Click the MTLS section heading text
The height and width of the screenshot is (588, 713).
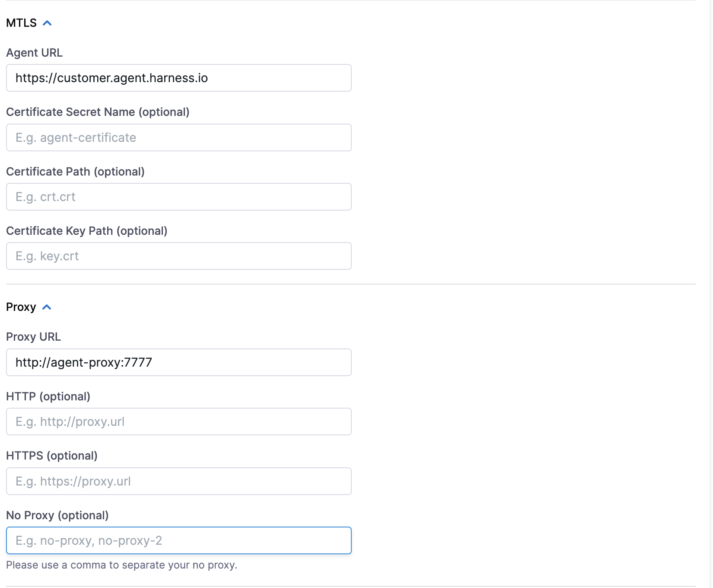tap(21, 23)
